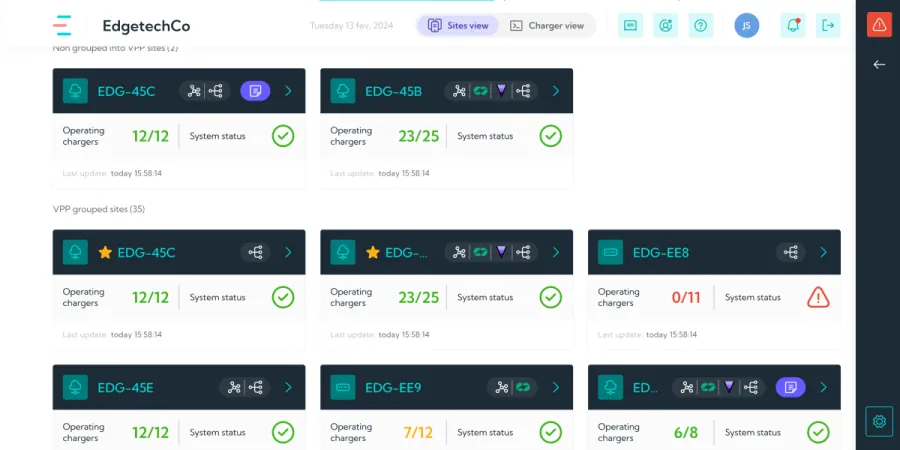Viewport: 900px width, 450px height.
Task: Open the notifications bell
Action: [x=793, y=25]
